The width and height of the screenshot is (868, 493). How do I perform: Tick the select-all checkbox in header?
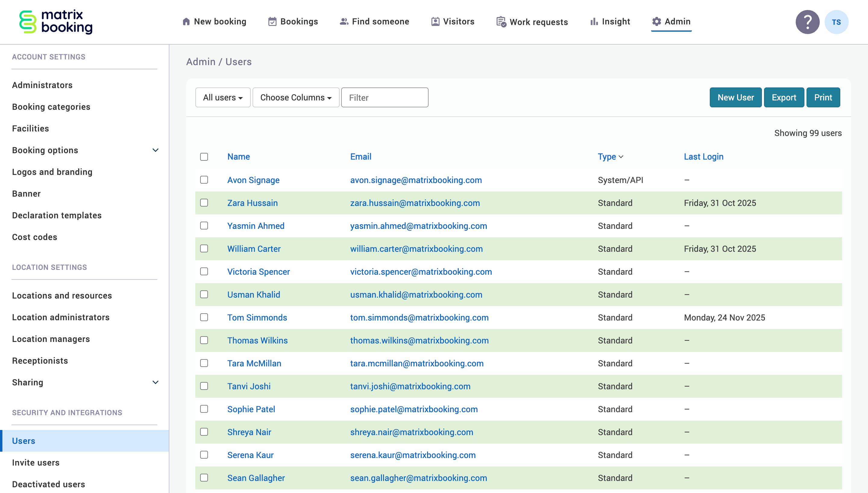pyautogui.click(x=204, y=157)
